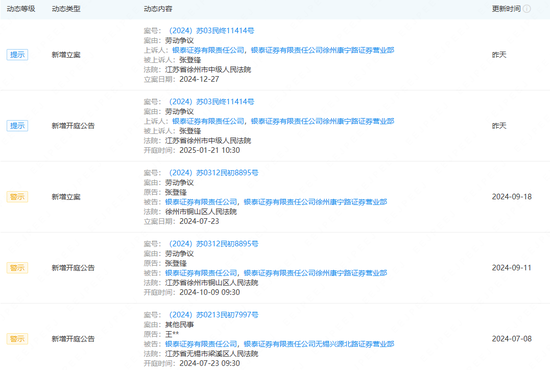Open 无锡兴源北路证券营业部 branch link
Viewport: 550px width, 370px height.
click(x=319, y=344)
